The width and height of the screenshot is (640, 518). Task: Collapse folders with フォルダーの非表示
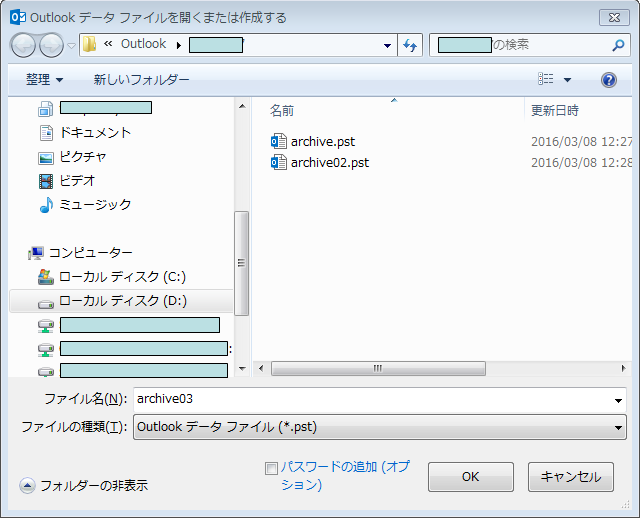point(84,485)
